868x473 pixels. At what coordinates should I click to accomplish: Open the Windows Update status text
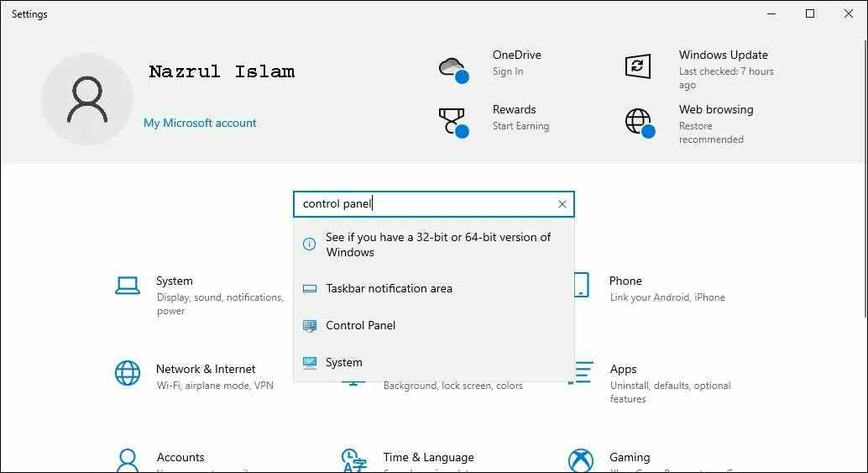pyautogui.click(x=726, y=78)
